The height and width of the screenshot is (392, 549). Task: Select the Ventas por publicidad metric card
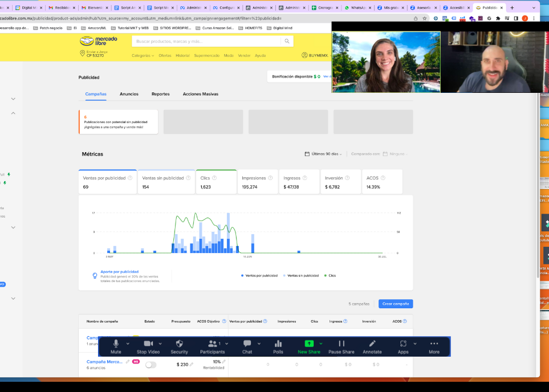[x=108, y=182]
